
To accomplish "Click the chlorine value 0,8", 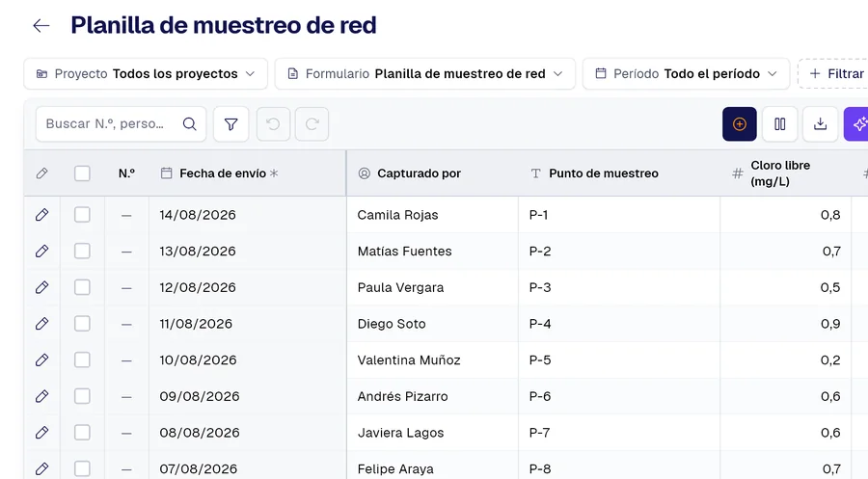I will 830,215.
